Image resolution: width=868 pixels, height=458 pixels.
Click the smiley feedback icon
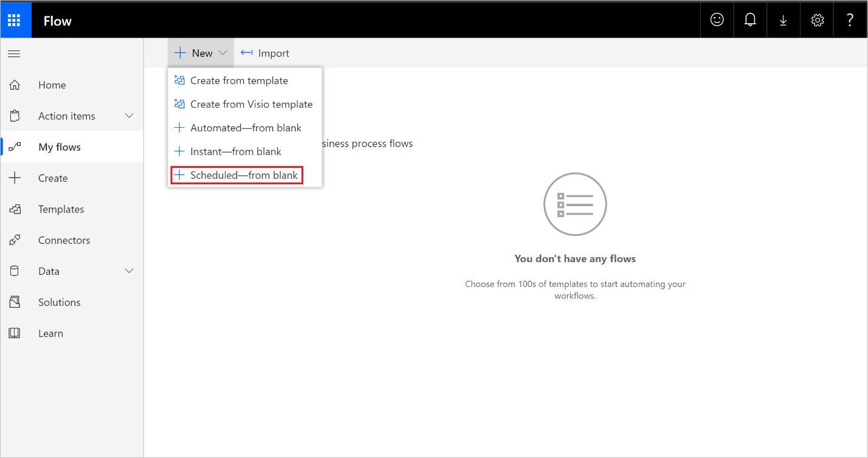coord(717,20)
